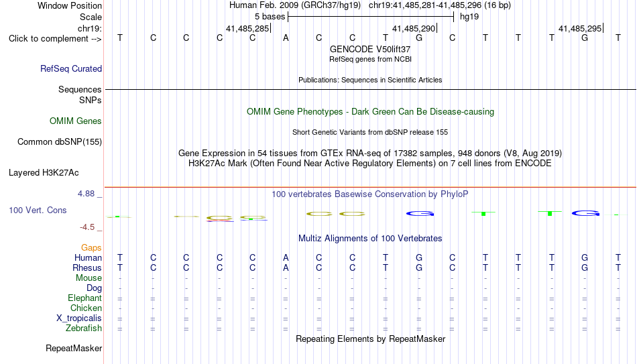Screen dimensions: 637x364
Task: Click the A base in the Human row
Action: pyautogui.click(x=286, y=257)
